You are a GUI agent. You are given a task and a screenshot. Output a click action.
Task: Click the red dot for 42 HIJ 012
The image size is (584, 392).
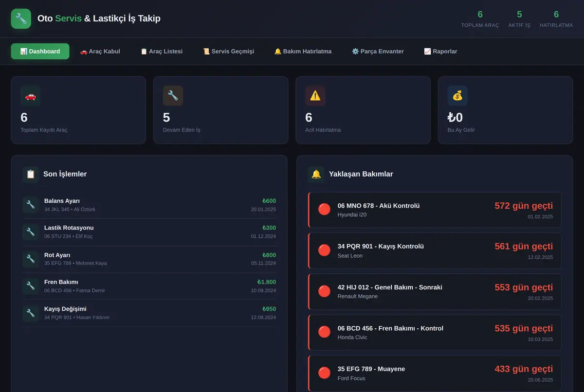tap(324, 291)
